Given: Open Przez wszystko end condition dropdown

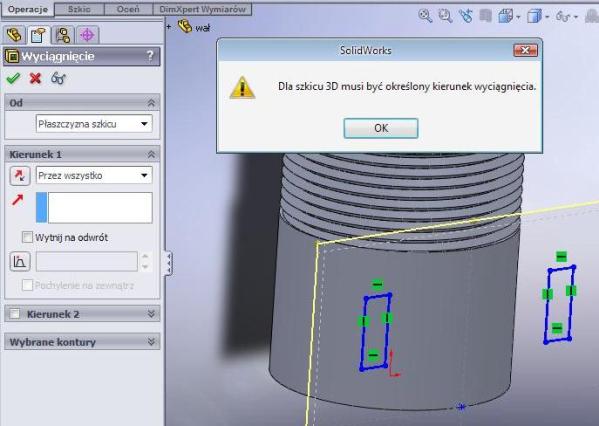Looking at the screenshot, I should tap(94, 176).
